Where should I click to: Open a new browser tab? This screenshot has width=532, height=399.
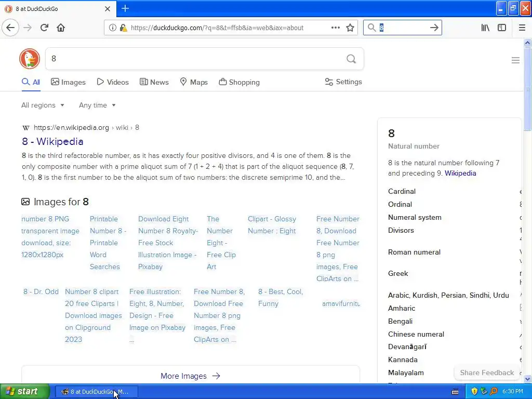(x=125, y=8)
